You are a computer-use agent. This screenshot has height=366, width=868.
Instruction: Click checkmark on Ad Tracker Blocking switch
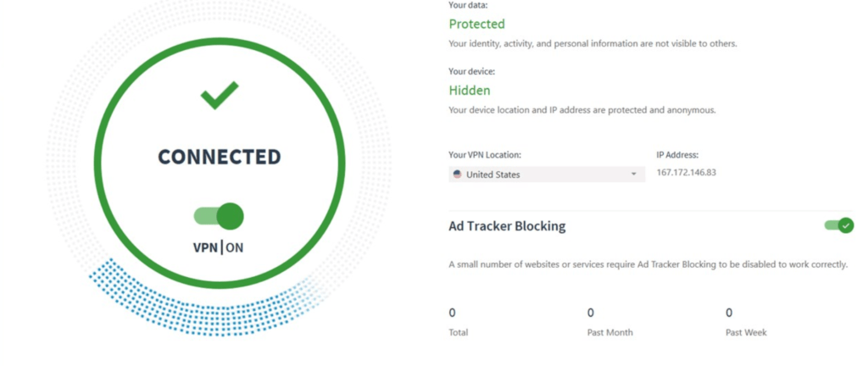tap(845, 225)
